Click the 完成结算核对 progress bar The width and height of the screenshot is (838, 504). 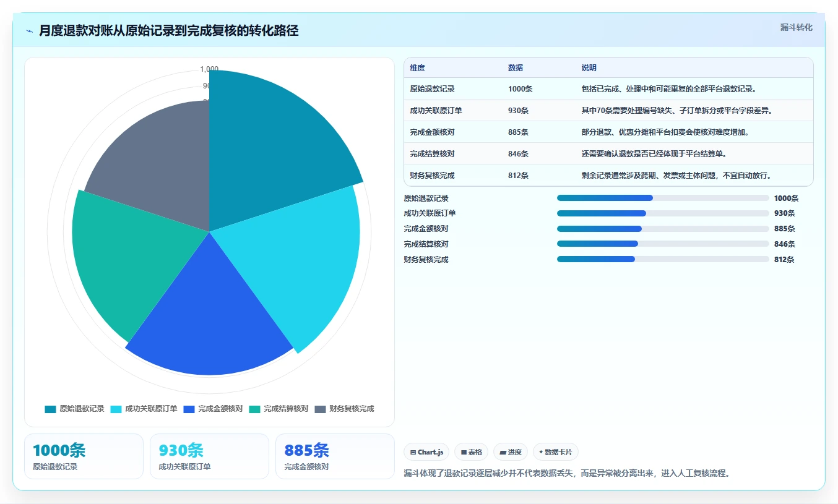tap(663, 244)
